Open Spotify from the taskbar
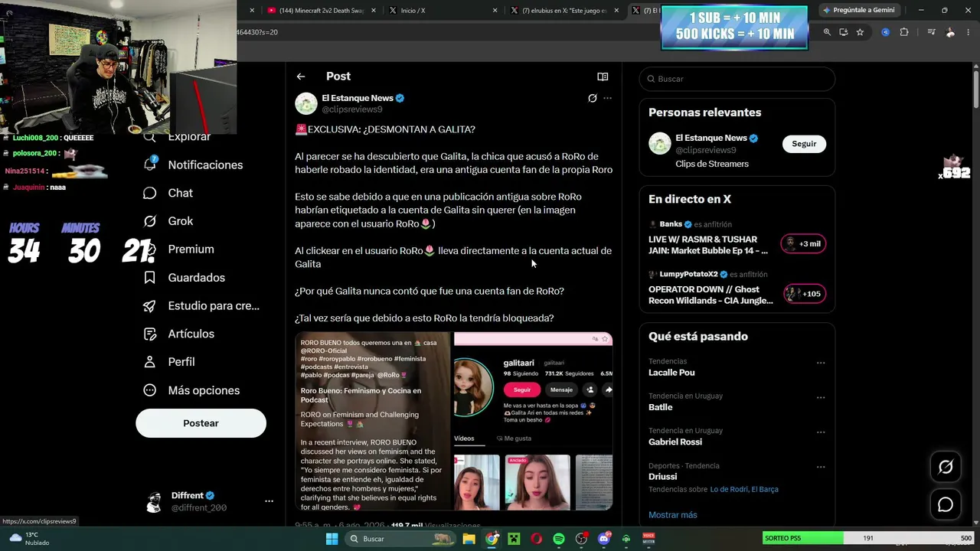 559,539
